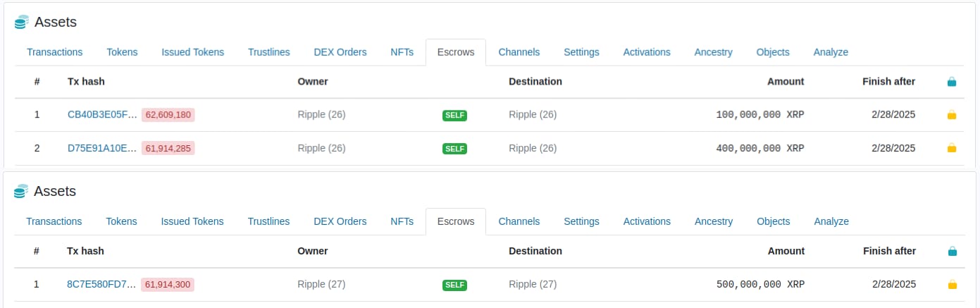
Task: Open transaction hash 8C7E580FD7 link
Action: [101, 285]
